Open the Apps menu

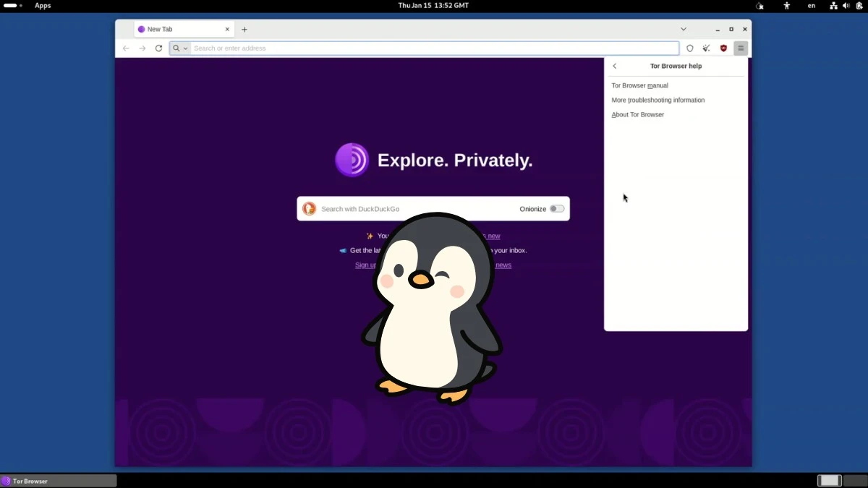(x=43, y=6)
